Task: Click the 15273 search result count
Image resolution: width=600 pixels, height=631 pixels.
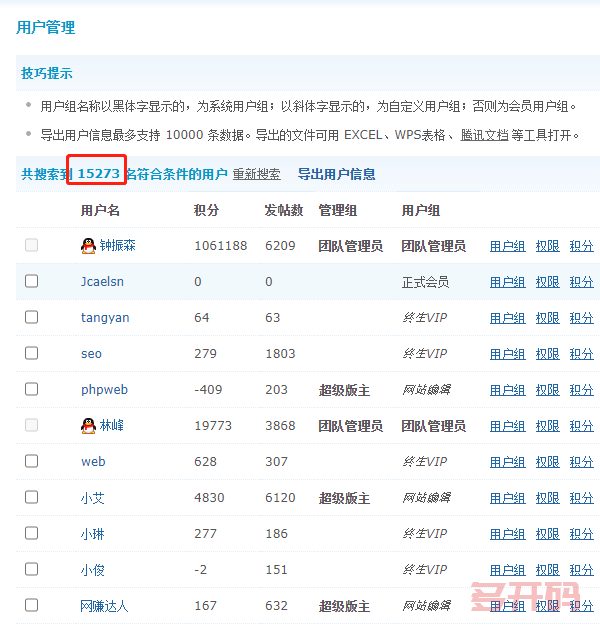Action: point(99,174)
